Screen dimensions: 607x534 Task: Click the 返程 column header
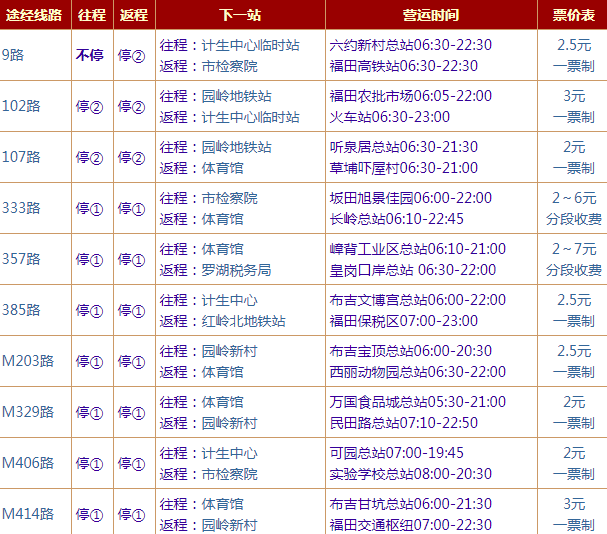tap(134, 15)
